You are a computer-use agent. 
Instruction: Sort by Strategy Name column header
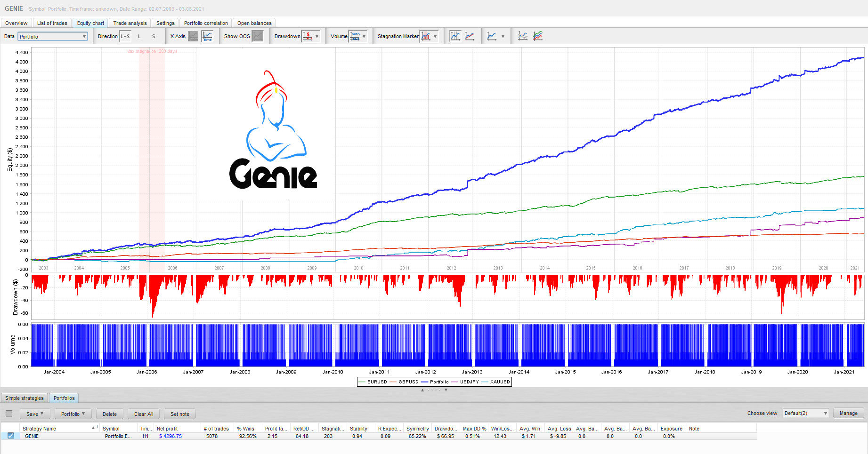point(60,429)
